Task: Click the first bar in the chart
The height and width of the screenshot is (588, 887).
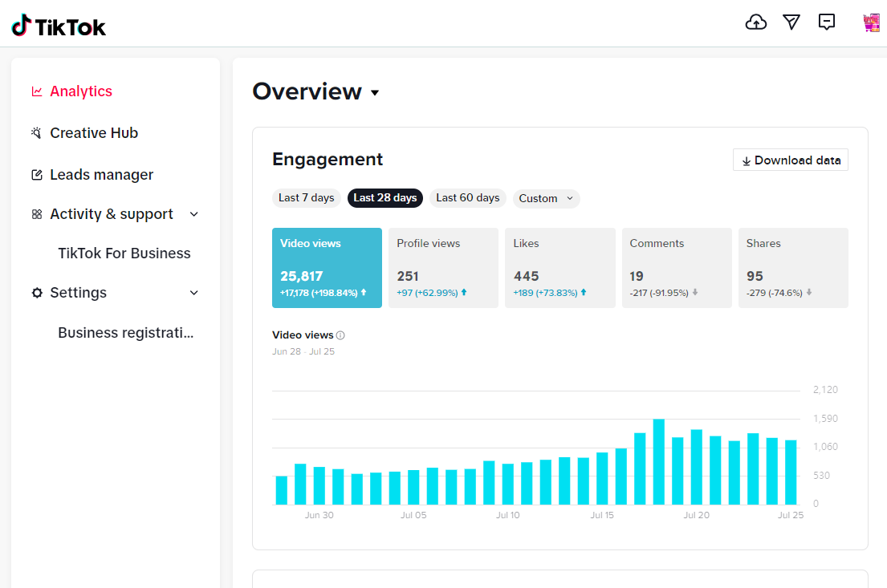Action: click(281, 490)
